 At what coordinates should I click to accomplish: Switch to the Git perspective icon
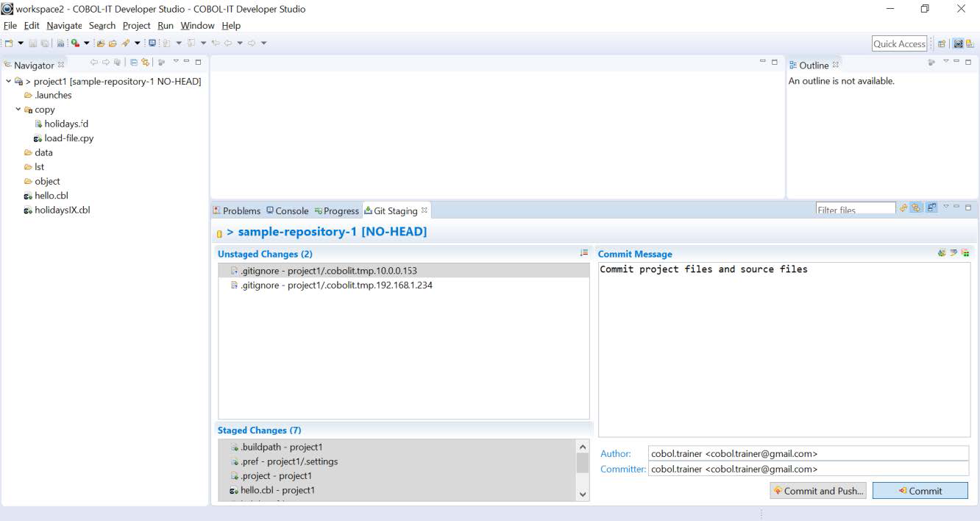click(x=970, y=43)
